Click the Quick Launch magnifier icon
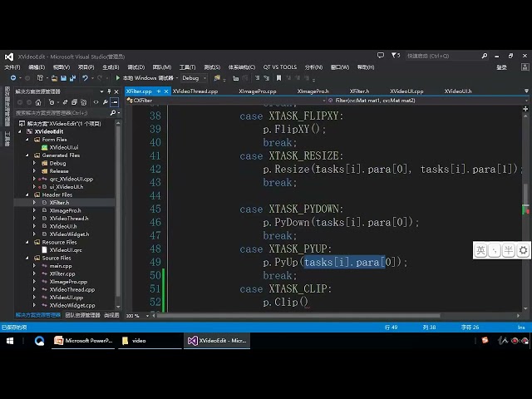The image size is (532, 399). tap(485, 56)
